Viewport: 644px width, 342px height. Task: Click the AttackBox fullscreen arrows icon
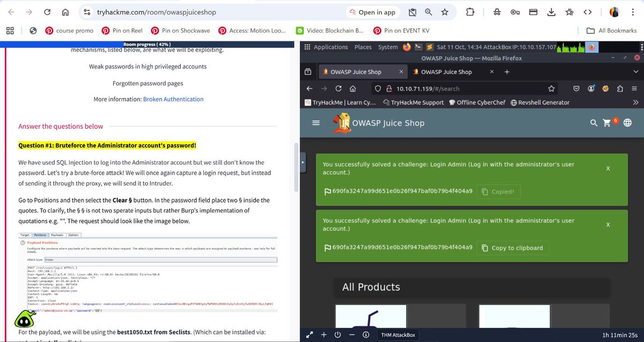point(310,335)
